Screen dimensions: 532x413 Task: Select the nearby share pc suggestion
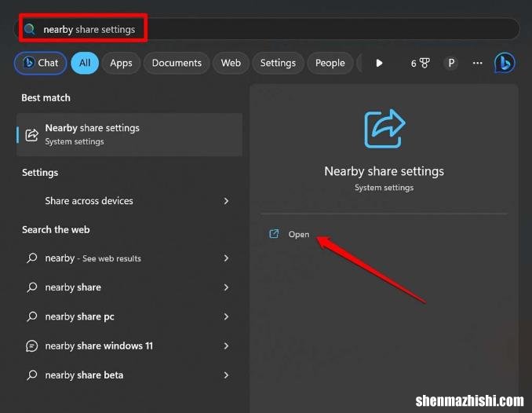point(129,316)
